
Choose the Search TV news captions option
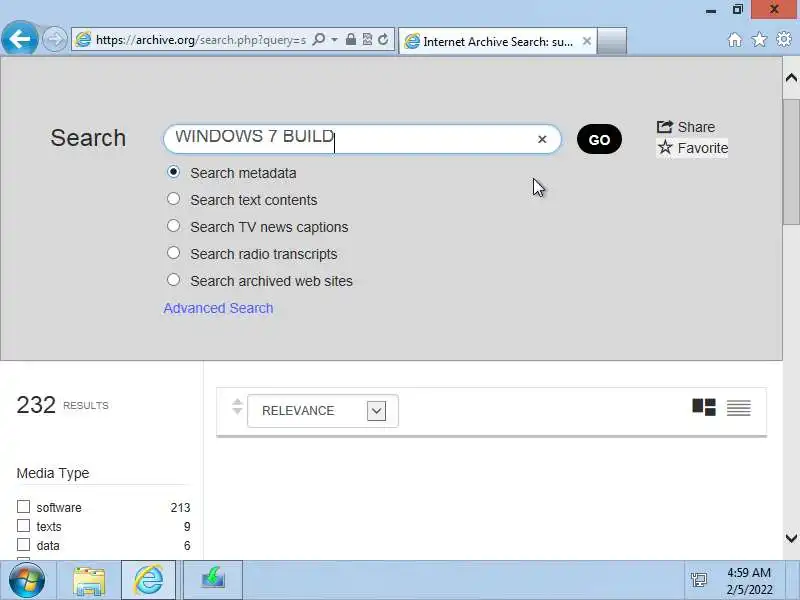173,226
